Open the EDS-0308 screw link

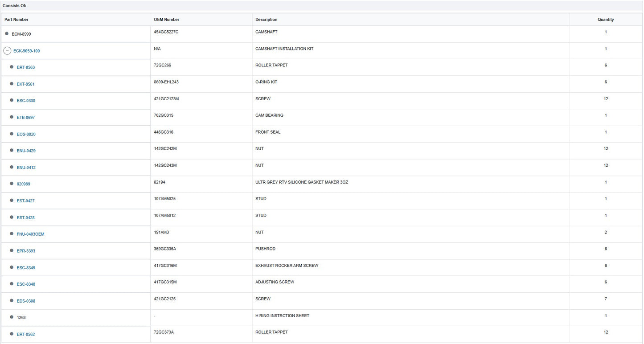pos(26,301)
